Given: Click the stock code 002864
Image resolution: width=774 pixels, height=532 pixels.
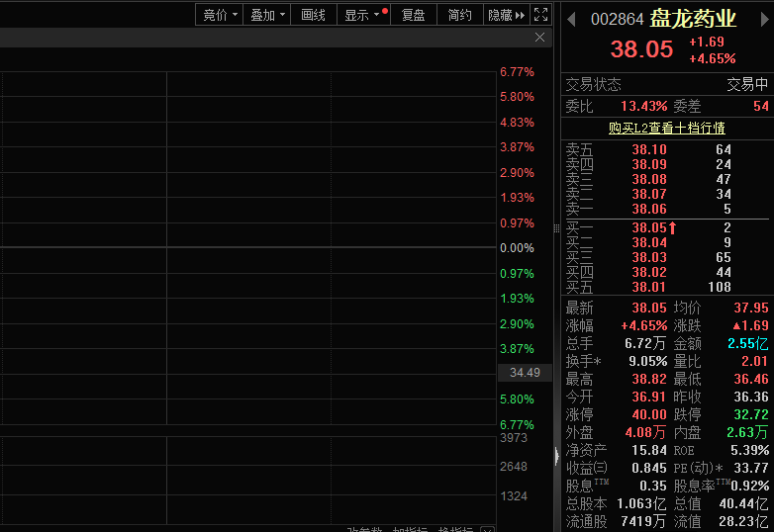Looking at the screenshot, I should [617, 20].
